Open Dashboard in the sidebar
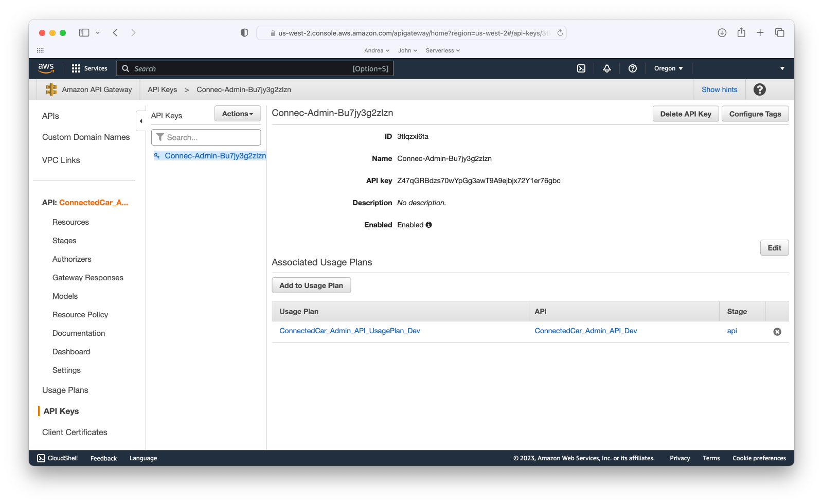823x504 pixels. (x=71, y=352)
